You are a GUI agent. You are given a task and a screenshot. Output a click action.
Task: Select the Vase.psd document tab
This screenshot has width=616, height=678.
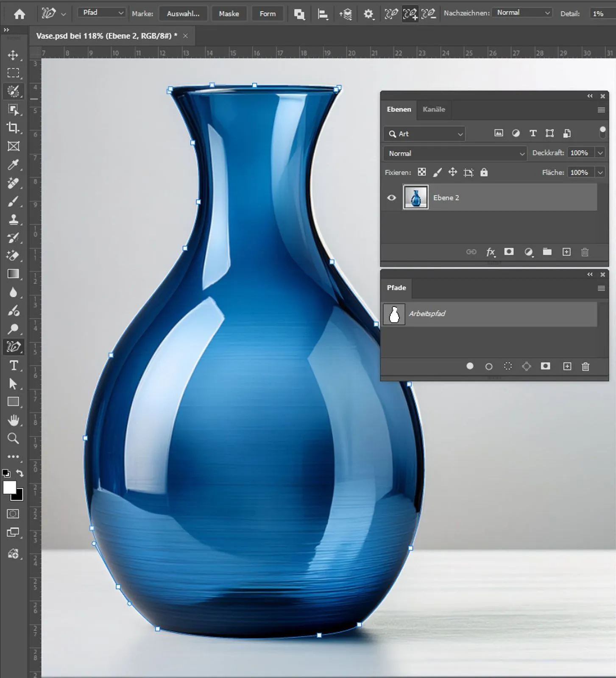106,36
